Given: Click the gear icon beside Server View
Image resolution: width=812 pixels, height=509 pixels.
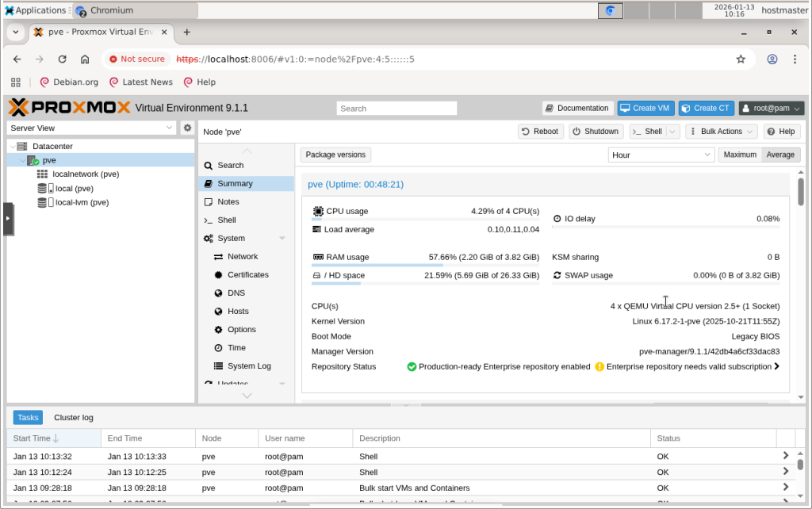Looking at the screenshot, I should pyautogui.click(x=187, y=128).
